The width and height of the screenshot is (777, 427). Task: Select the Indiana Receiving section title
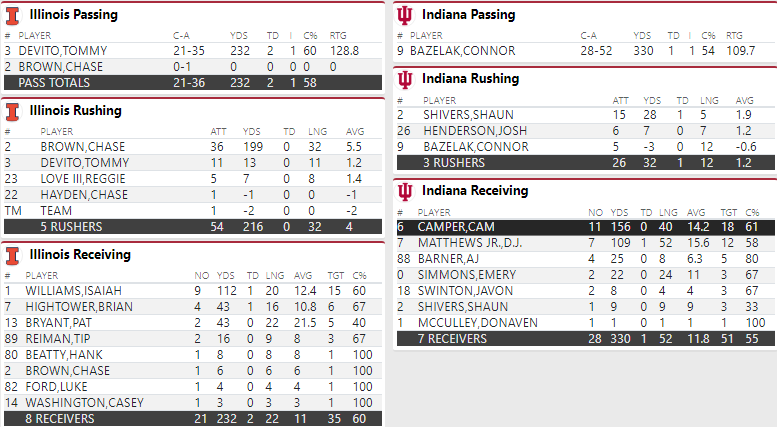[473, 191]
